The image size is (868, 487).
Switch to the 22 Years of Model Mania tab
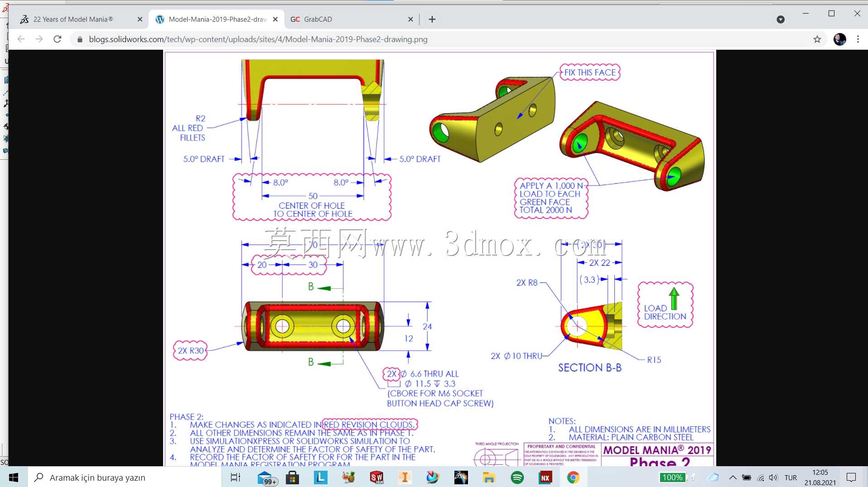point(72,19)
